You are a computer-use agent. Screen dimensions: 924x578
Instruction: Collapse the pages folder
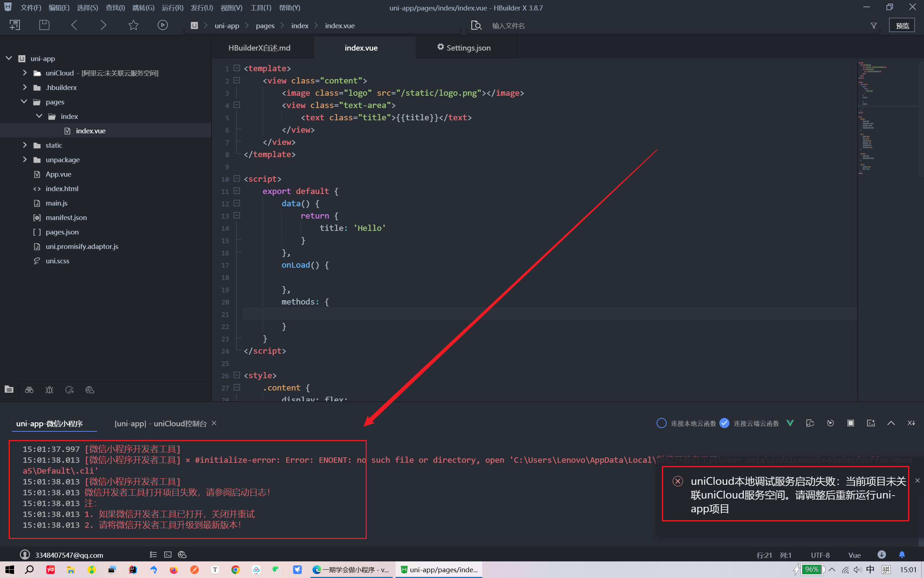coord(24,102)
